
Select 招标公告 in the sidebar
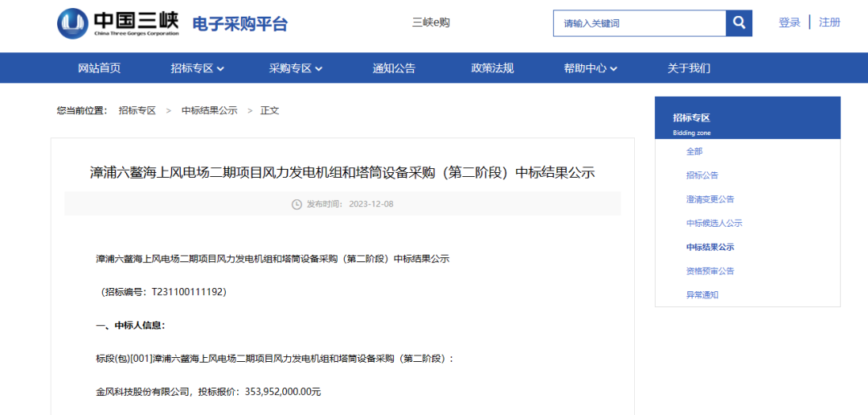pyautogui.click(x=702, y=175)
